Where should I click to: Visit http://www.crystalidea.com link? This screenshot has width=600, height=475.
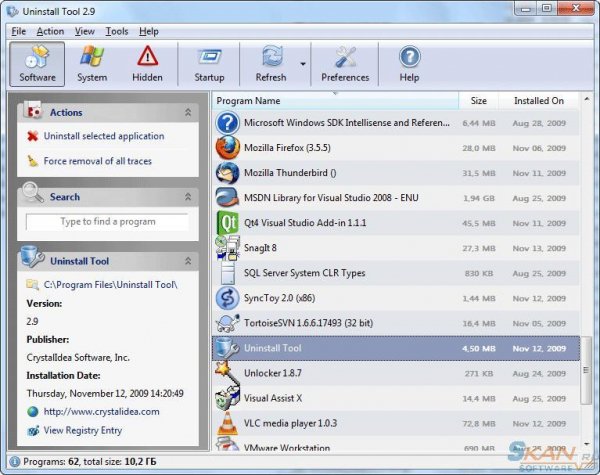(x=101, y=412)
